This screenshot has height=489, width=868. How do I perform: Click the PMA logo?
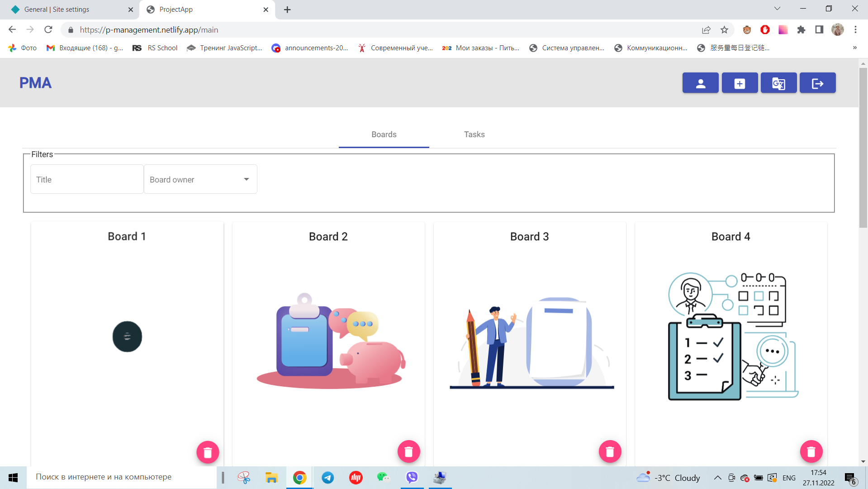(35, 82)
